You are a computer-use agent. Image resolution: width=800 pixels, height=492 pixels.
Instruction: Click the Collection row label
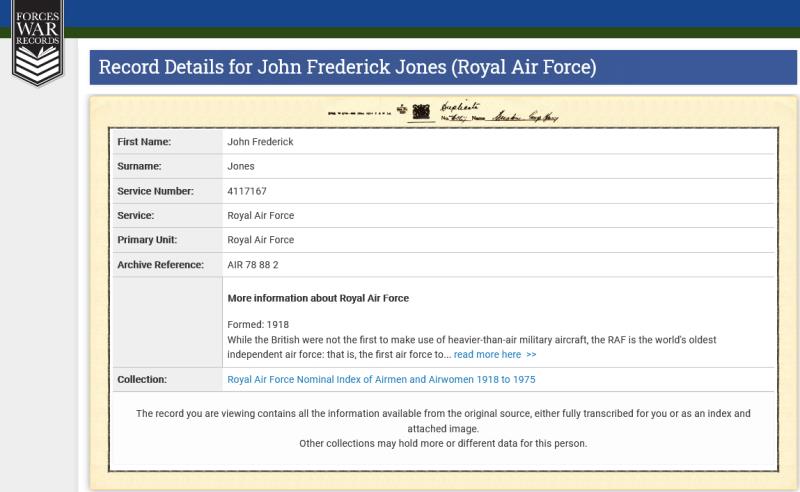142,380
